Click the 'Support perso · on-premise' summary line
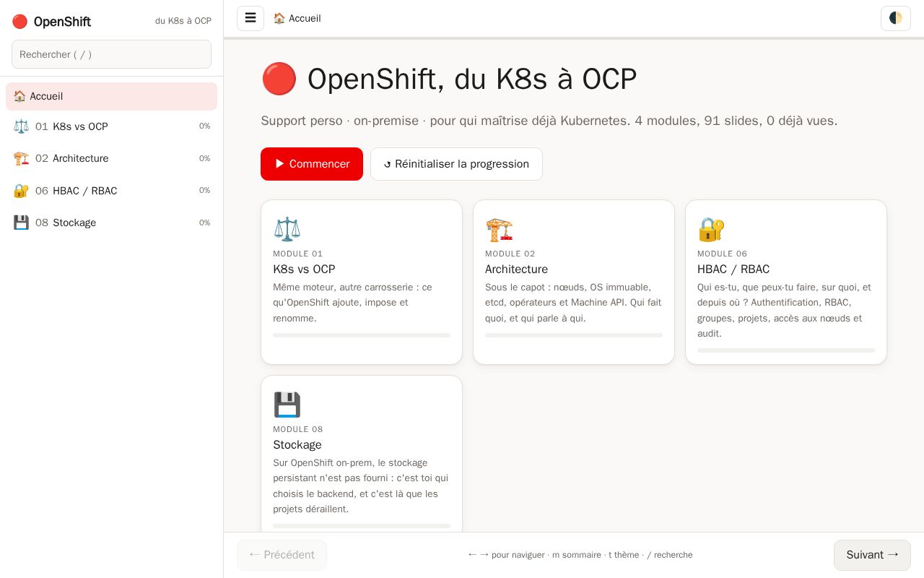 pyautogui.click(x=549, y=121)
